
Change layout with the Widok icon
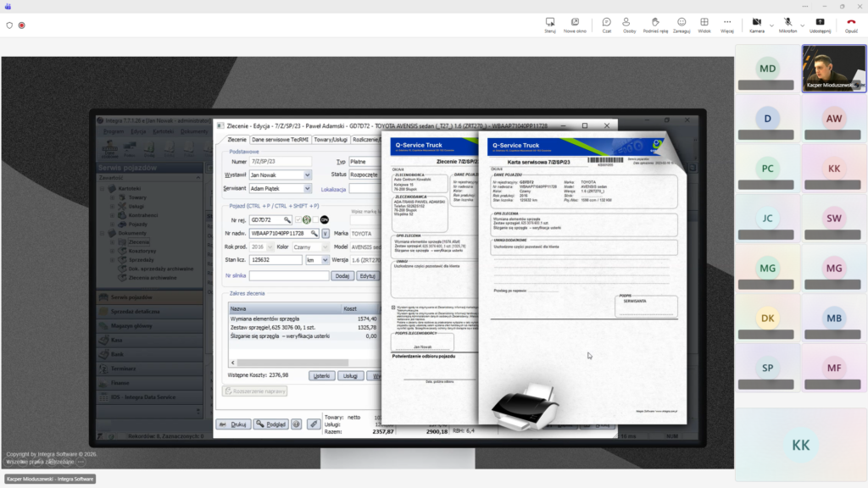(704, 23)
